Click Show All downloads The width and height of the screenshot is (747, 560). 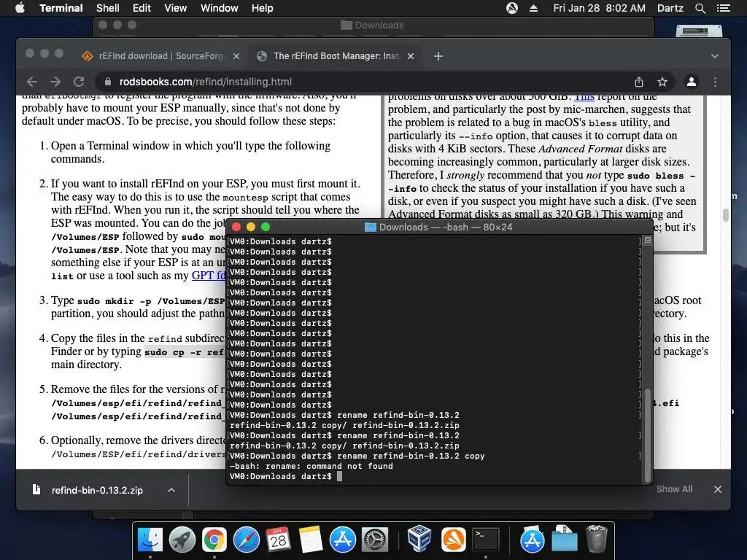pos(674,489)
